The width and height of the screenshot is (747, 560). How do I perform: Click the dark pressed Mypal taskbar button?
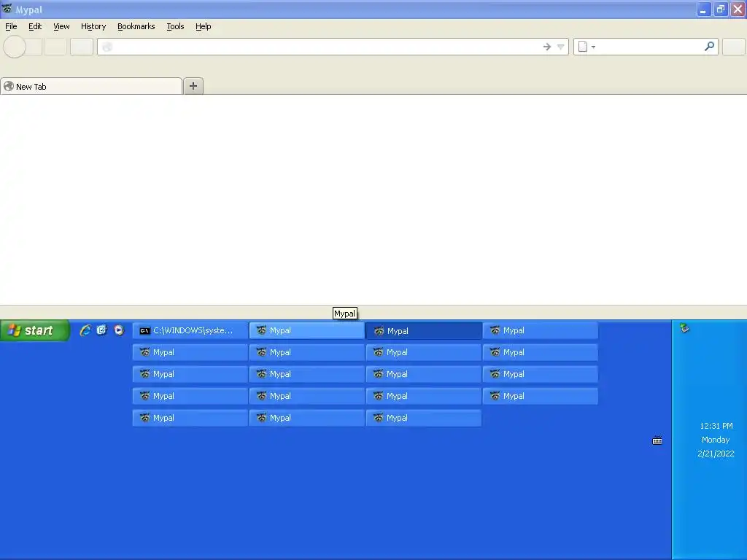(424, 330)
